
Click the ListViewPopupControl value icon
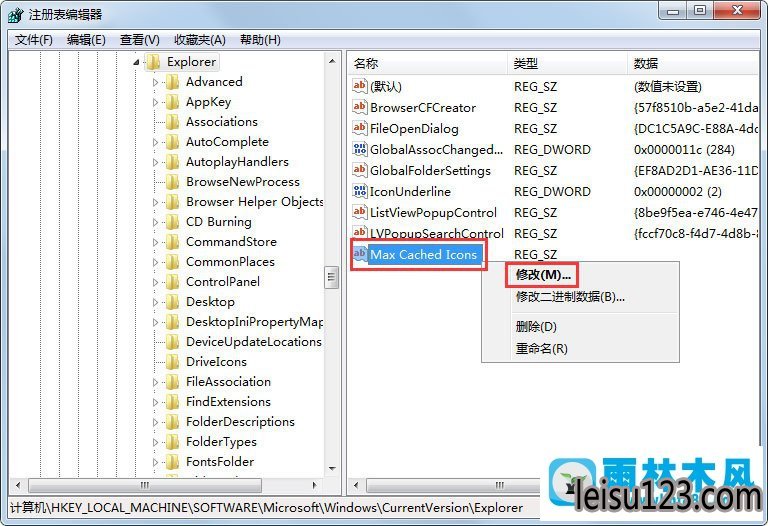click(360, 212)
